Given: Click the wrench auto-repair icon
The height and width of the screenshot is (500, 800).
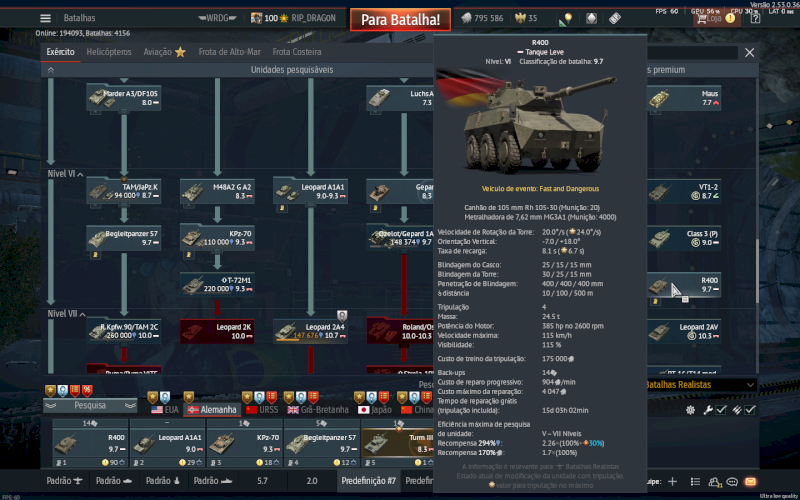Looking at the screenshot, I should point(708,410).
